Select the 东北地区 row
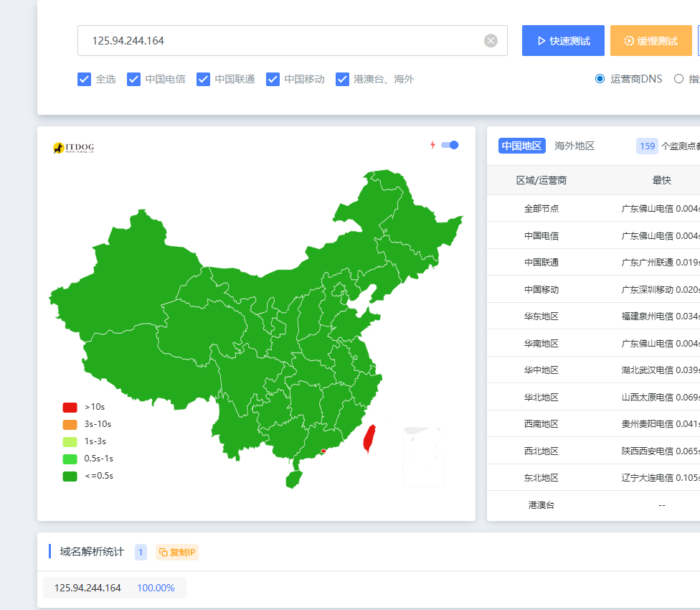Viewport: 700px width, 610px height. point(593,477)
